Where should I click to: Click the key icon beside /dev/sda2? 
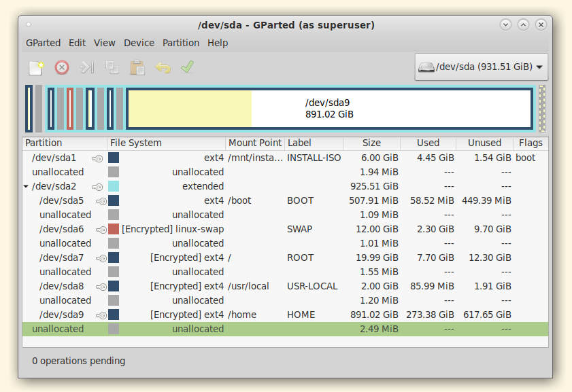pyautogui.click(x=97, y=187)
